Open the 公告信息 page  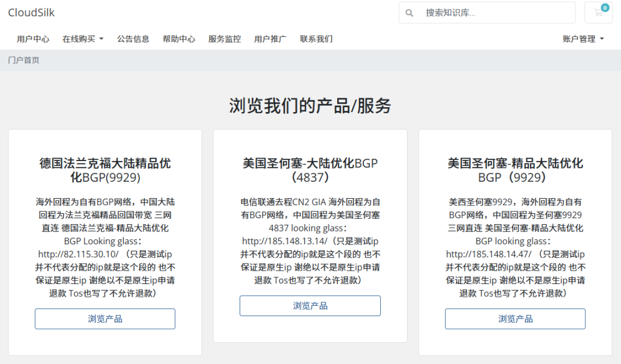pyautogui.click(x=133, y=38)
